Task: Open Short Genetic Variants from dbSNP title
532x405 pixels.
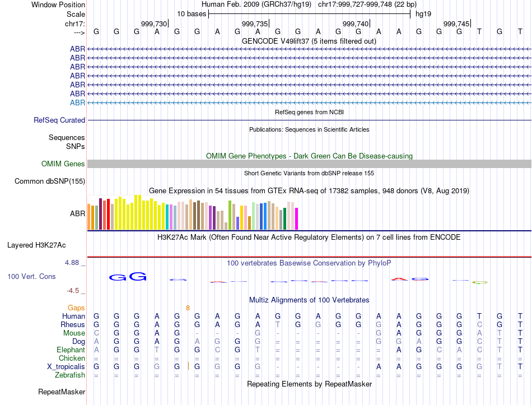Action: pyautogui.click(x=309, y=173)
